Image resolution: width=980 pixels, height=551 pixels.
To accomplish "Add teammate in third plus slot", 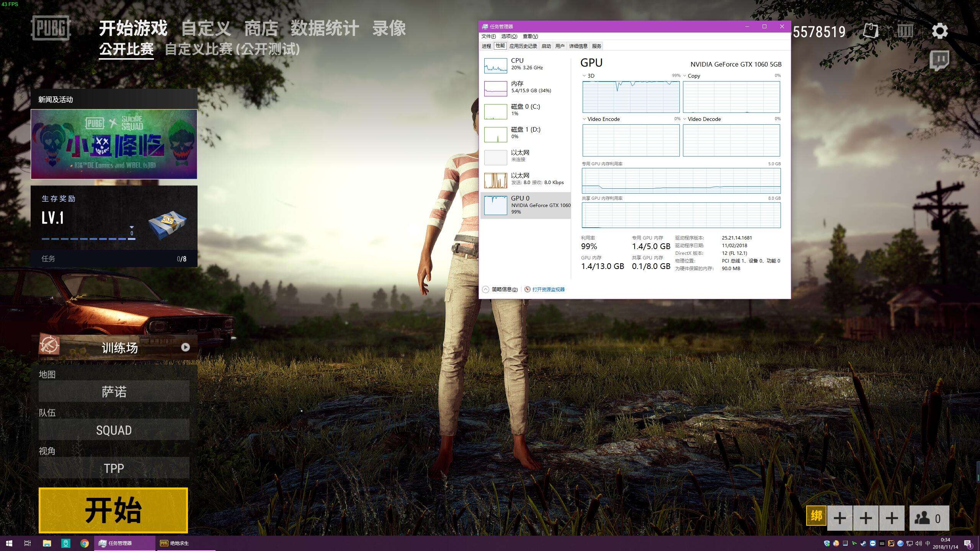I will (892, 518).
